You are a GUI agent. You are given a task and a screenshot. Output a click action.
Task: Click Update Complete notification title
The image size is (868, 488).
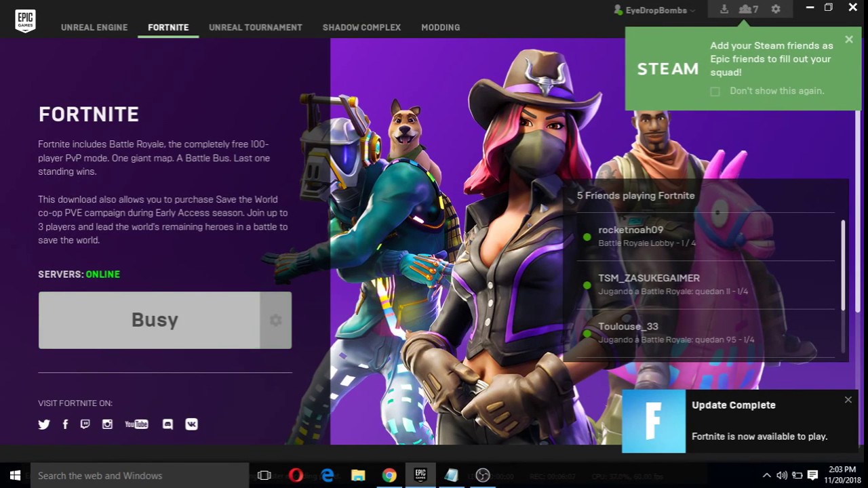[x=734, y=405]
